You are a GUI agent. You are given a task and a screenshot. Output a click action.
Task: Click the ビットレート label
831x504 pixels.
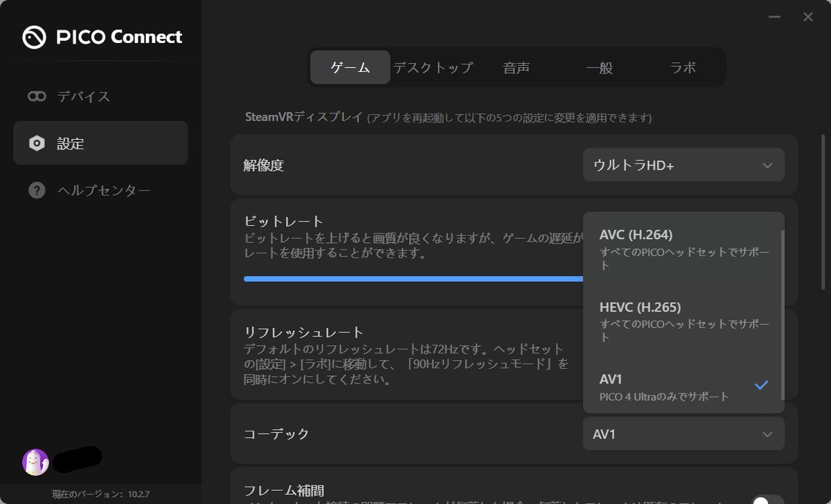(284, 222)
